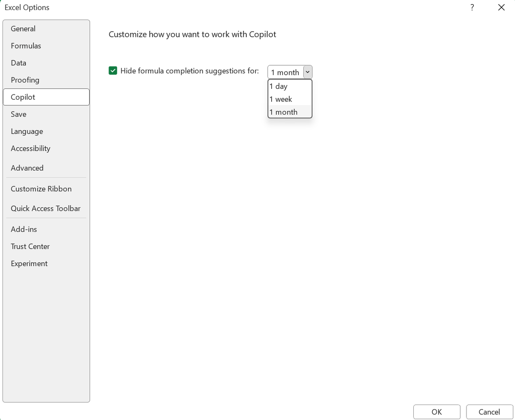Switch to the Advanced category
This screenshot has width=515, height=420.
click(46, 168)
